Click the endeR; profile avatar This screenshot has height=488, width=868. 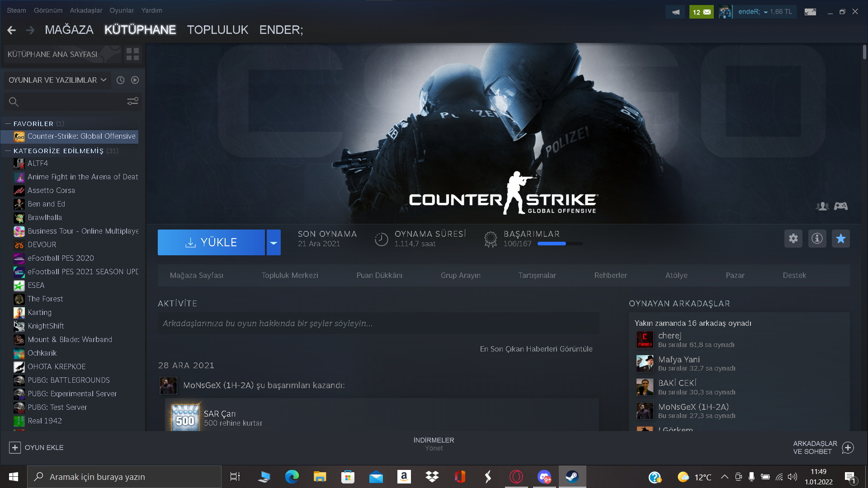click(725, 12)
